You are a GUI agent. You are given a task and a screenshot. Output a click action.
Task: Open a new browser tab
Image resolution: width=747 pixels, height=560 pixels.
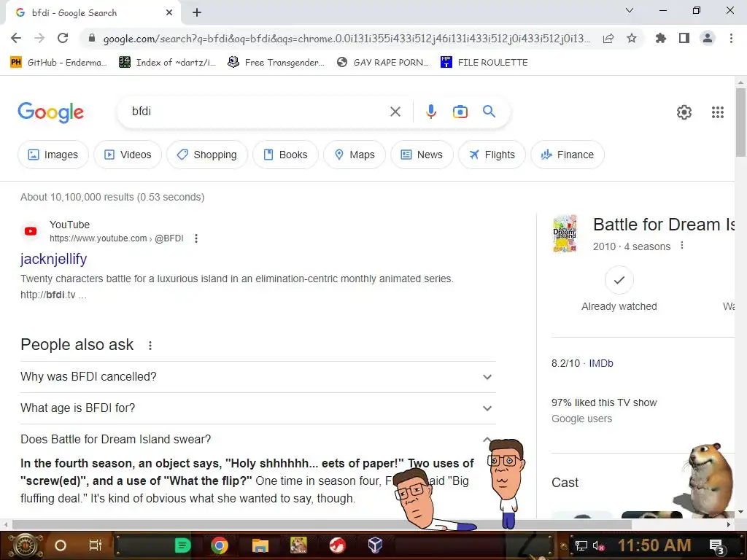pos(197,13)
